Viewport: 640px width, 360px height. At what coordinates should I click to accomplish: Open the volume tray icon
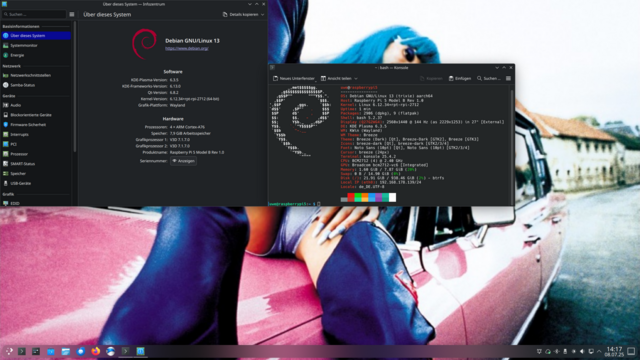[x=582, y=351]
